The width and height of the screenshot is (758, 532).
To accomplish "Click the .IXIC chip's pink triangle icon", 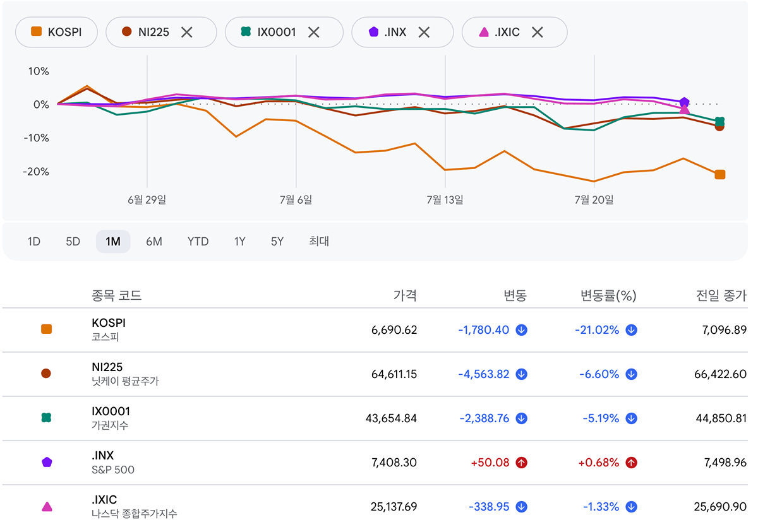I will click(484, 32).
